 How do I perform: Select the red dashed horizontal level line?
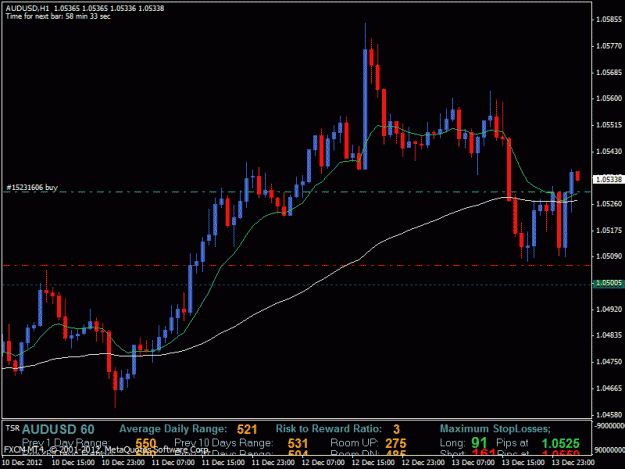point(296,265)
